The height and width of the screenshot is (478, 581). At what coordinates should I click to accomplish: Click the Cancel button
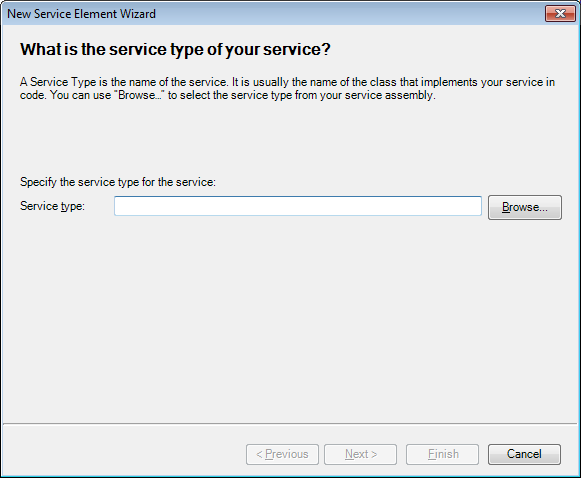524,454
